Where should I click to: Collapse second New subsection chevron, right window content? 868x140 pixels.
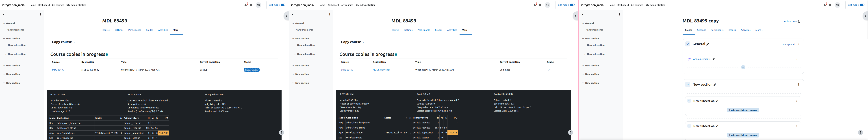pyautogui.click(x=689, y=126)
